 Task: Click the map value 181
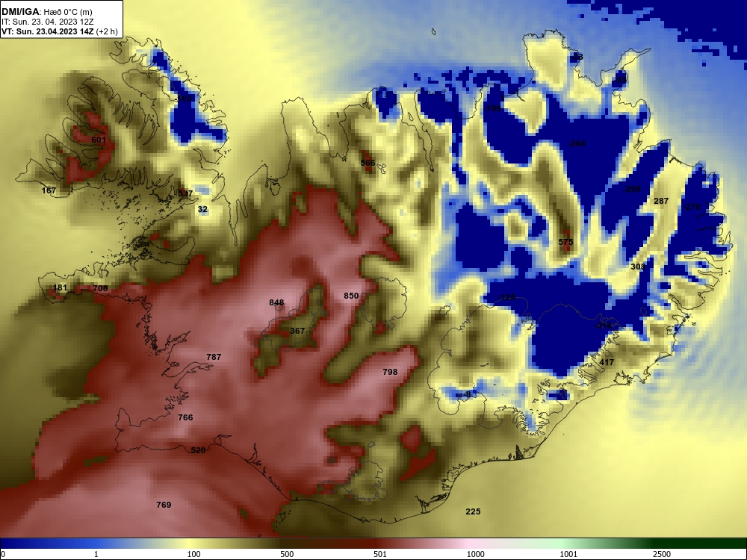(60, 287)
